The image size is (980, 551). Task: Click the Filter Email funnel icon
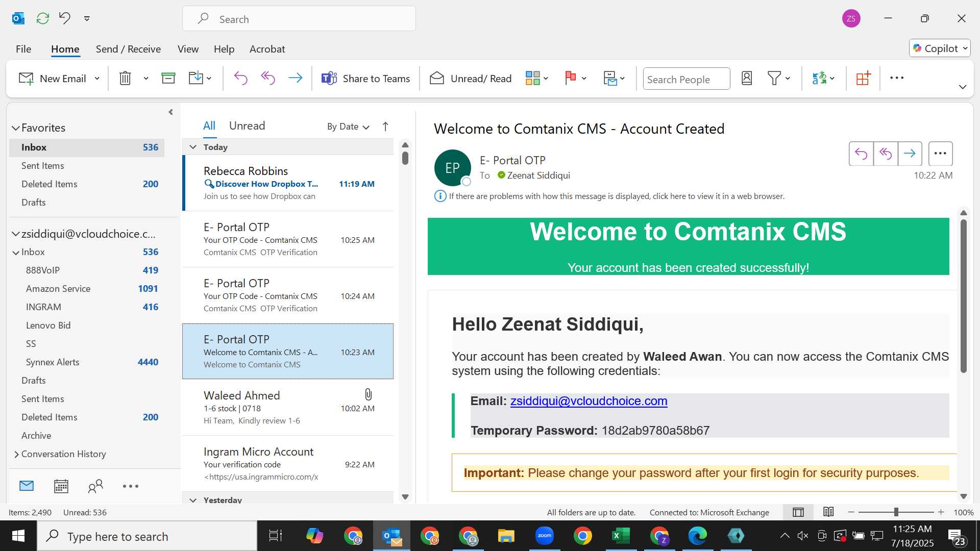click(774, 78)
